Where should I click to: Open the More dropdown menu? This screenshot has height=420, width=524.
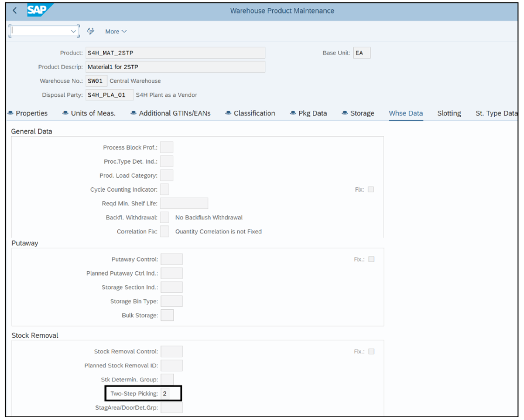click(115, 31)
